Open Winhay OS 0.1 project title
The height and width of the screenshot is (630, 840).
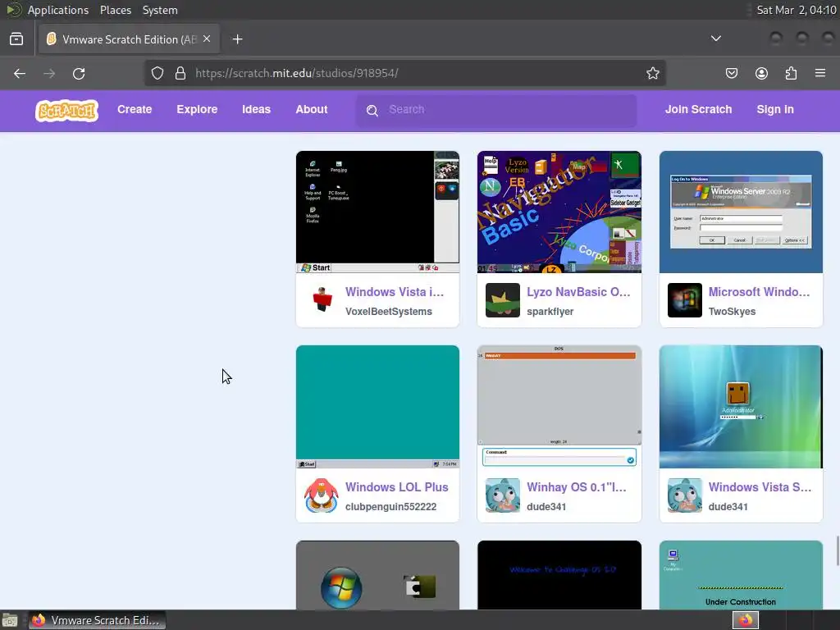[577, 487]
